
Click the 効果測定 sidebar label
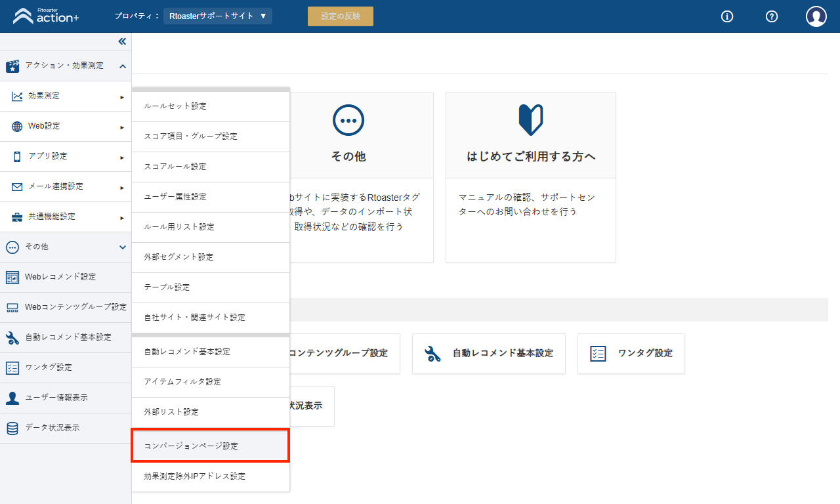[44, 96]
